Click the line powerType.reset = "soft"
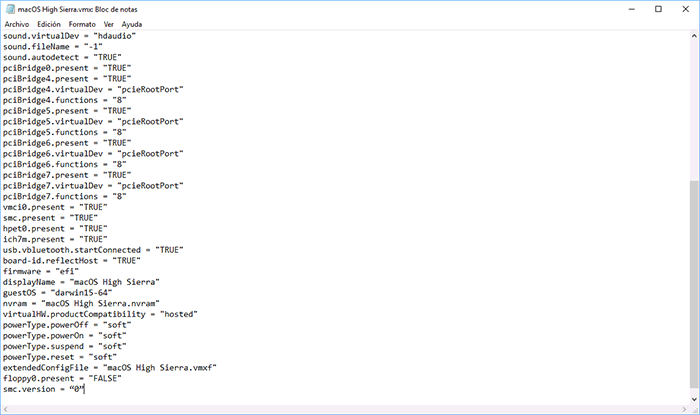 [60, 357]
